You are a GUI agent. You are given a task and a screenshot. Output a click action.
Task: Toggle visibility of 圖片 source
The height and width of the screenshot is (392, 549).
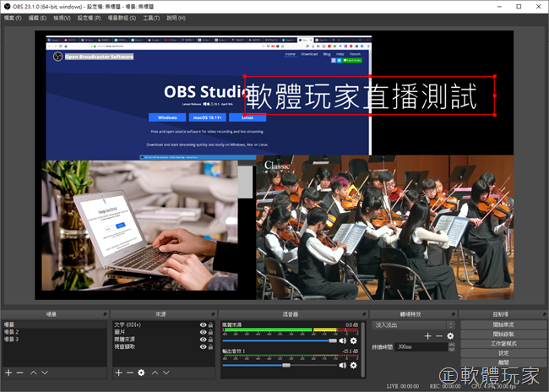203,331
